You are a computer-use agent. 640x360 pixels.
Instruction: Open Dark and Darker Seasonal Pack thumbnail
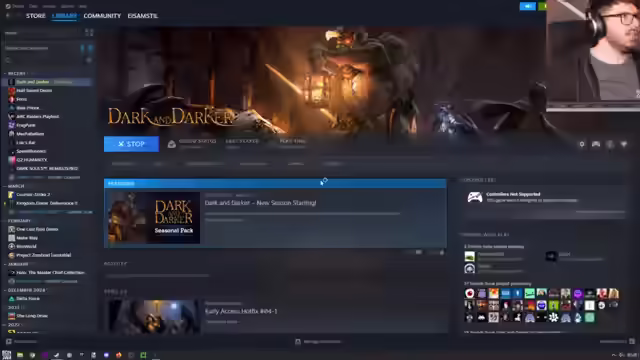coord(154,218)
